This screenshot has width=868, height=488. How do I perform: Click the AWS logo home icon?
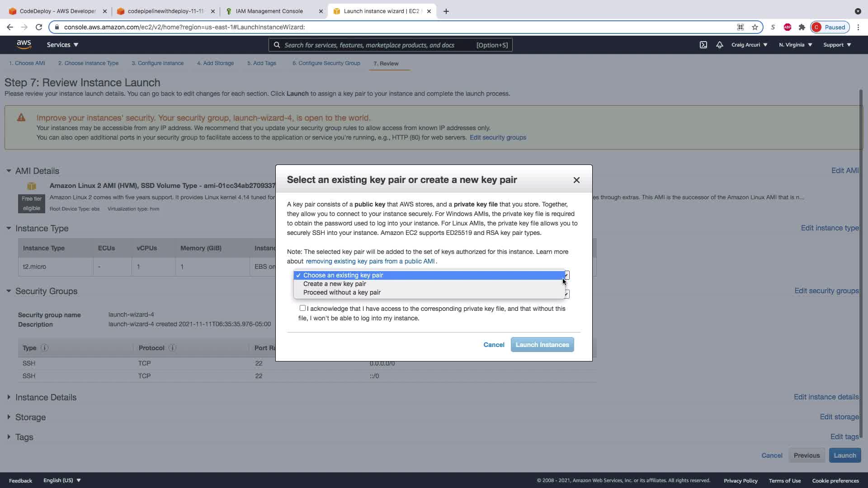tap(24, 44)
